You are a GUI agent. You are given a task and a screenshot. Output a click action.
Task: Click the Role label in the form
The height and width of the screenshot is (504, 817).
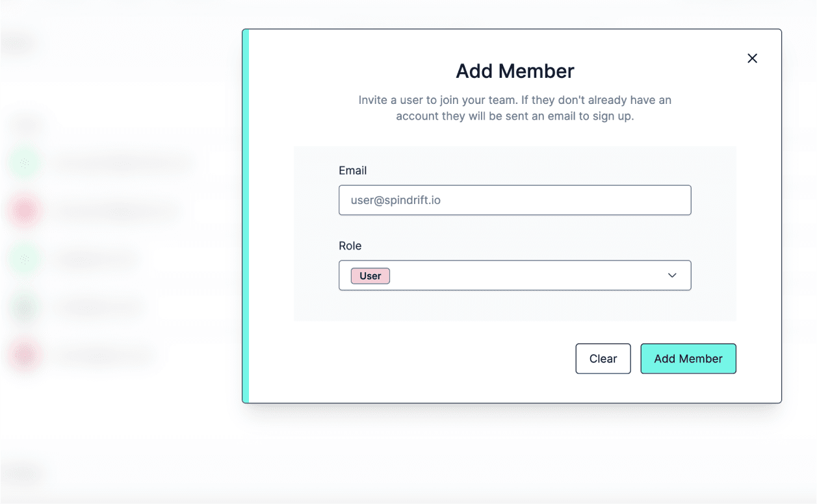[x=350, y=246]
